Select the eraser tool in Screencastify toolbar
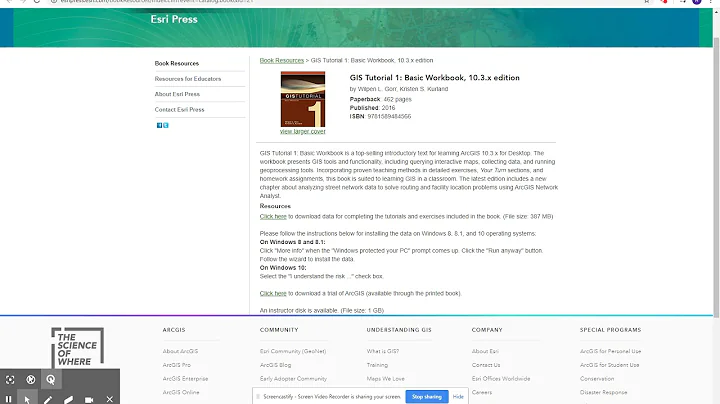This screenshot has width=720, height=404. pyautogui.click(x=68, y=399)
